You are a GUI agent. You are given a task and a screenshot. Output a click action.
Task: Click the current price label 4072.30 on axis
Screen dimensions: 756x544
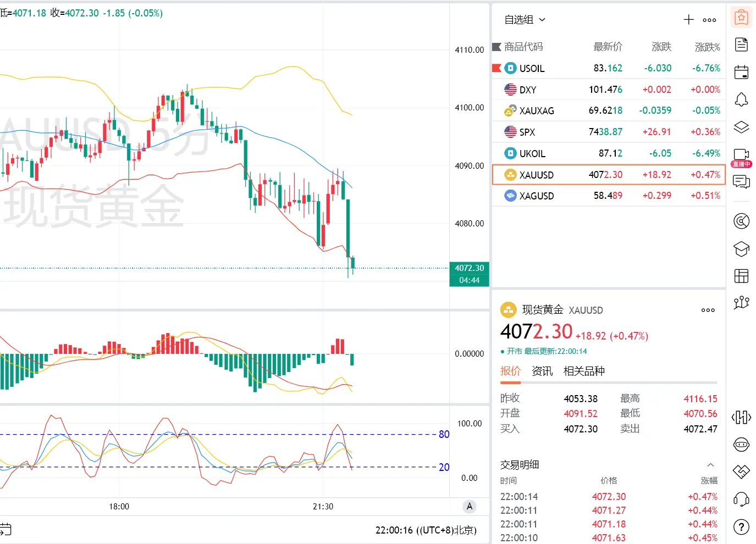coord(469,268)
